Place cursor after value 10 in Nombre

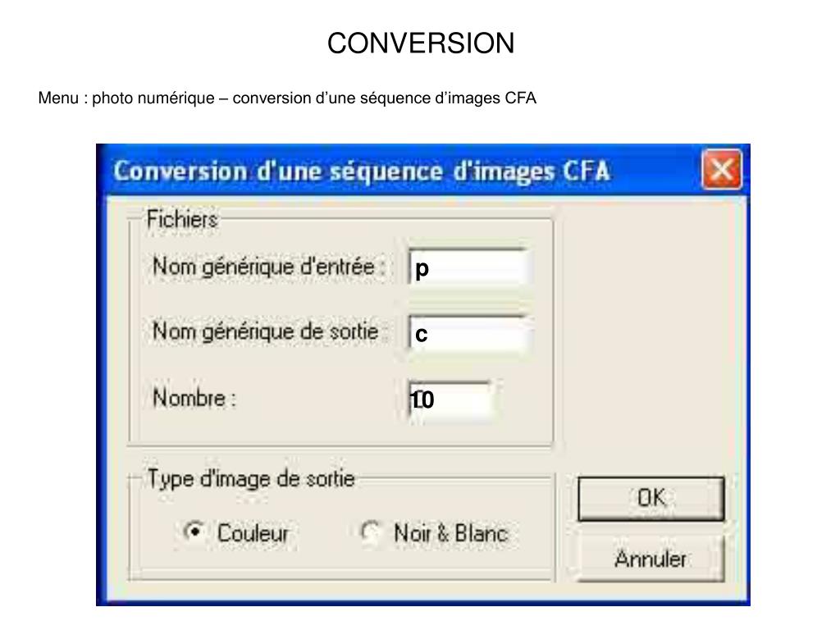click(436, 399)
